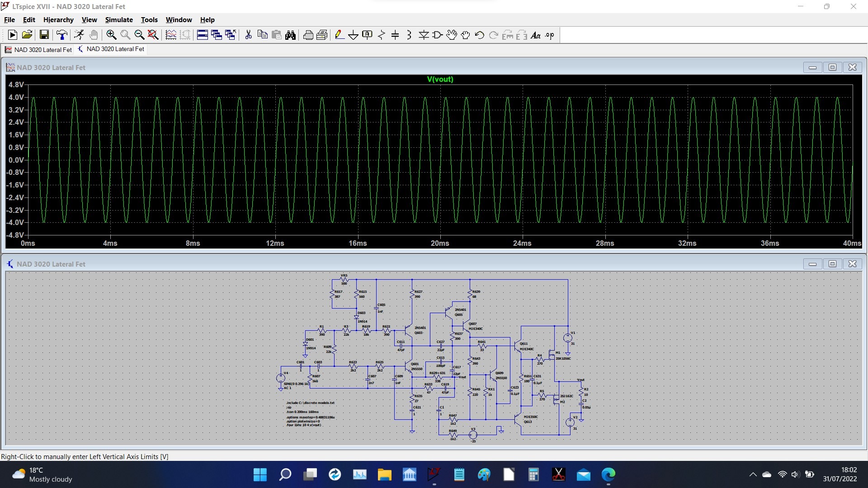Click the Autorange plot icon
The height and width of the screenshot is (488, 868).
171,35
